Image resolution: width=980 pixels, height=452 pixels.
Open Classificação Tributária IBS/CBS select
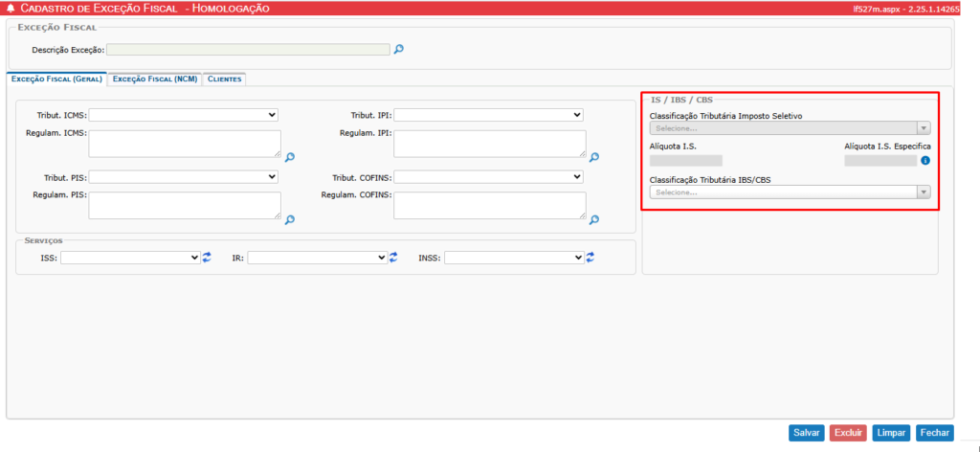[x=790, y=192]
